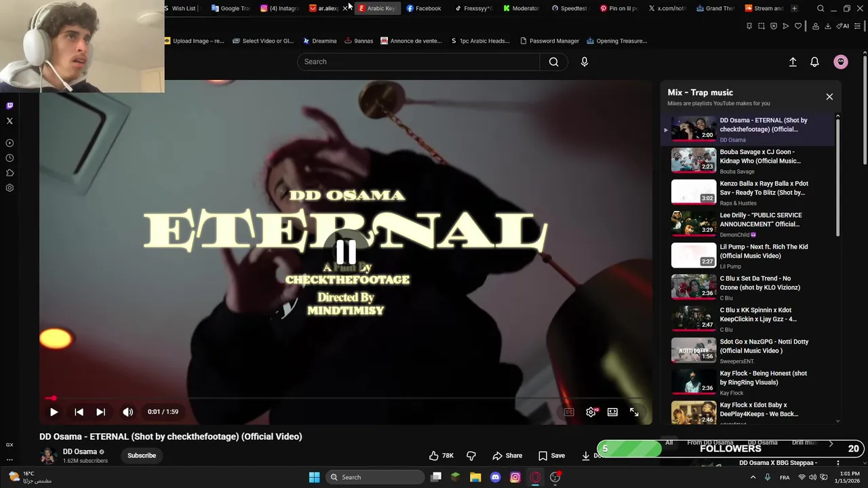The width and height of the screenshot is (868, 488).
Task: Subscribe to DD Osama channel
Action: point(142,455)
